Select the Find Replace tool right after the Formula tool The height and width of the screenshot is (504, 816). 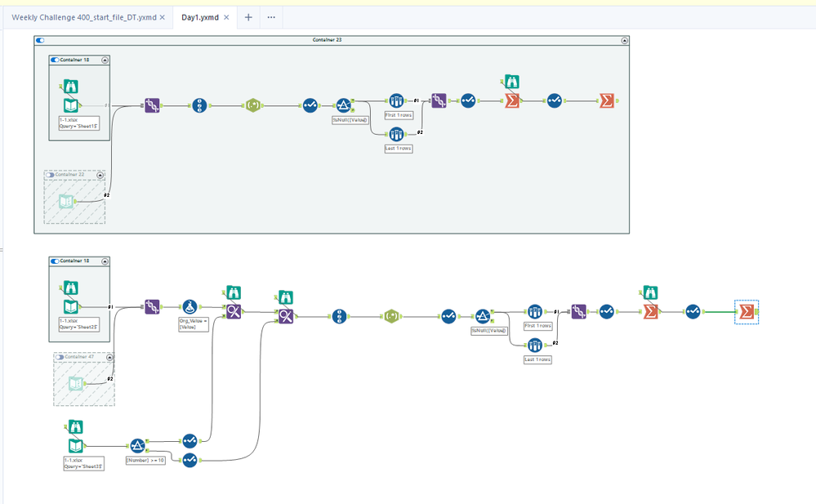pos(234,312)
